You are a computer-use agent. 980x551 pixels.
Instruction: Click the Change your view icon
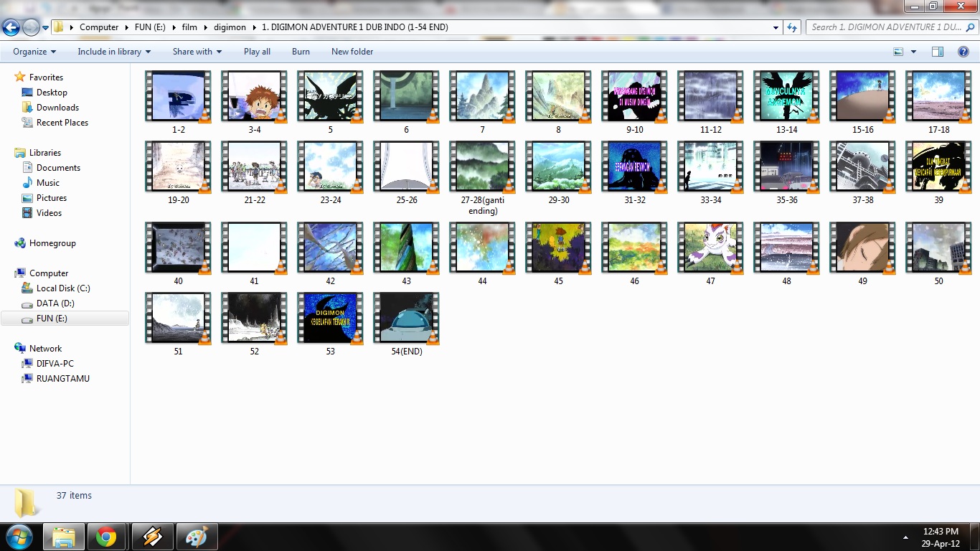pos(898,52)
